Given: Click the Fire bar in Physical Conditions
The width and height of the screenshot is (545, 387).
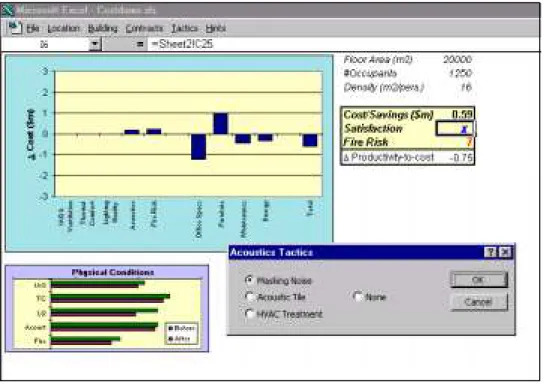Looking at the screenshot, I should (x=86, y=340).
